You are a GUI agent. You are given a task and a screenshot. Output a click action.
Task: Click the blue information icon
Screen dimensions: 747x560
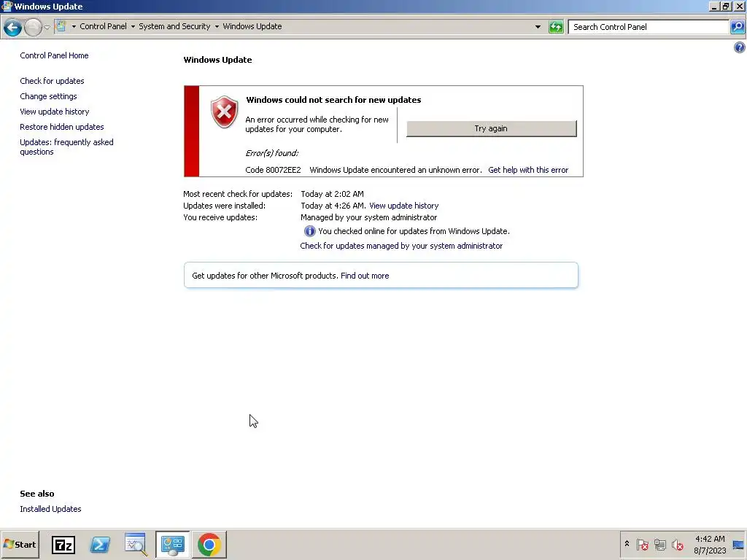point(309,231)
